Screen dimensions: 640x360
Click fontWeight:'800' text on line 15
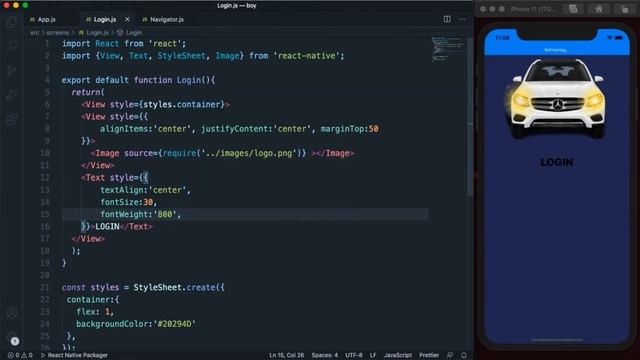point(138,214)
